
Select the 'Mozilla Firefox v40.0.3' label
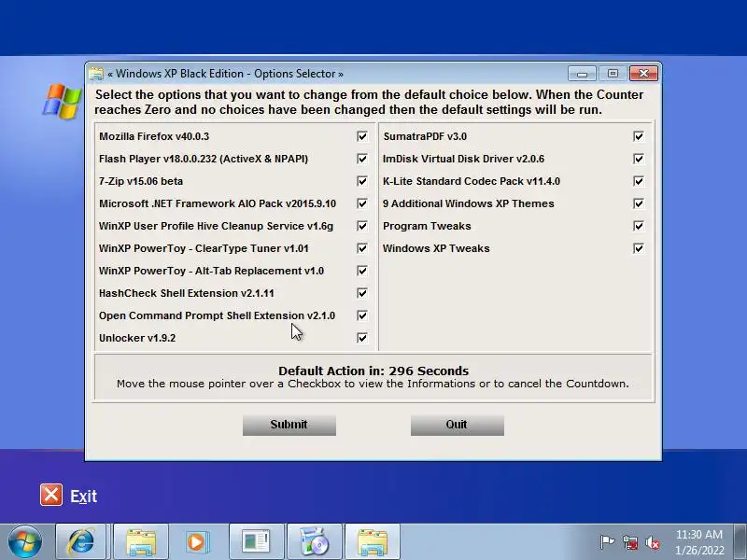(x=154, y=136)
